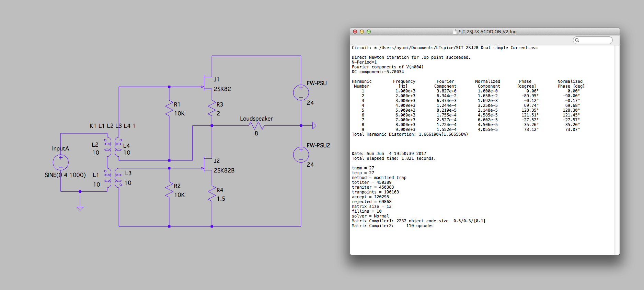
Task: Click Fourier components of V(n004) line
Action: 388,67
